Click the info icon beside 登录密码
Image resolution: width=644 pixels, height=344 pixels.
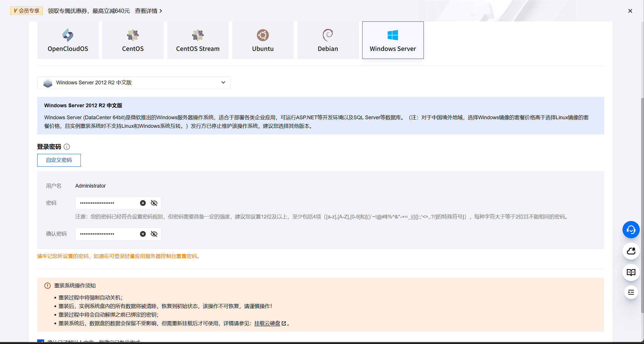pos(67,147)
